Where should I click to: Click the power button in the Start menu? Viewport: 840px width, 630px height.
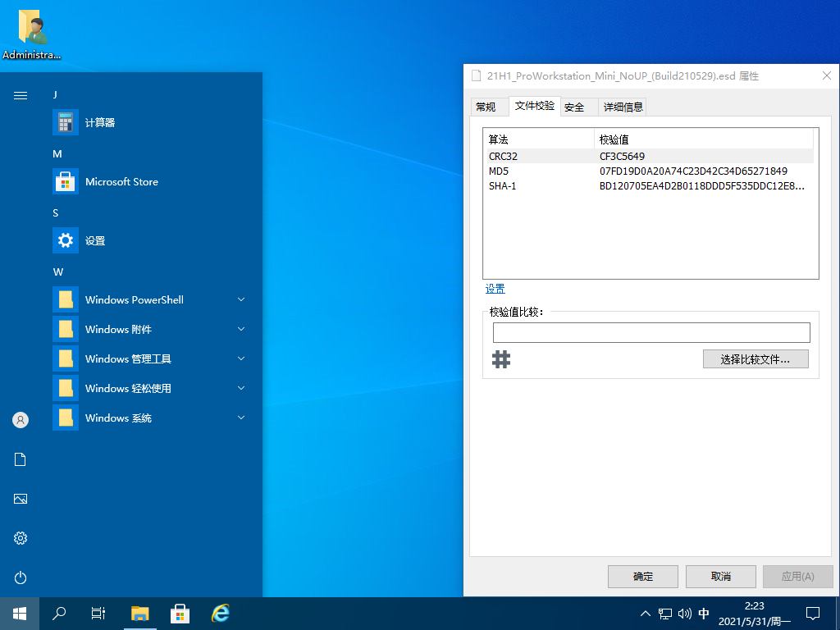point(20,577)
